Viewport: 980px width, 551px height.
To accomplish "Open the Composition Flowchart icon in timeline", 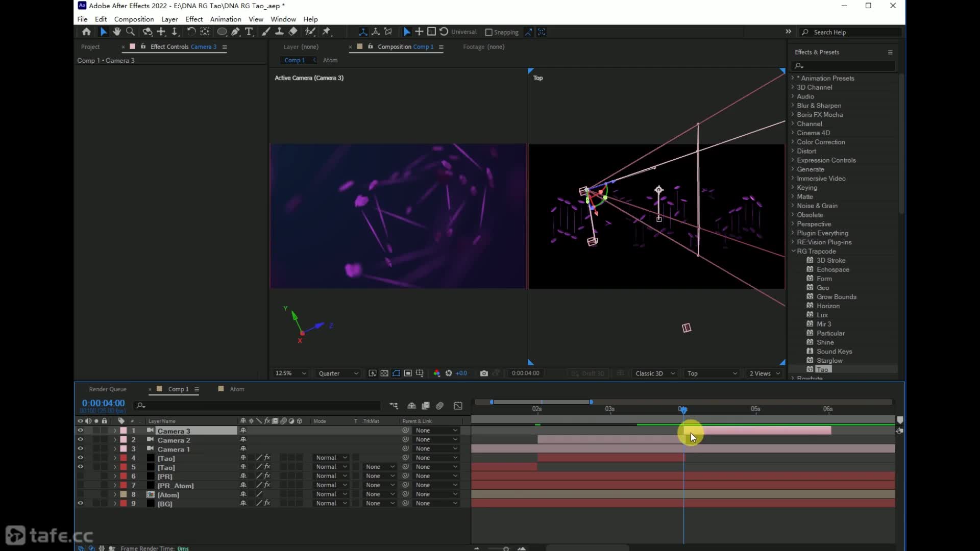I will point(394,406).
